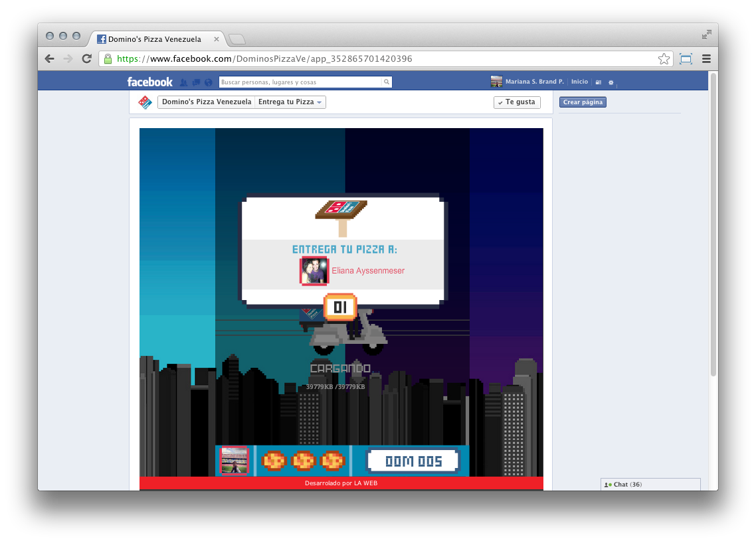Open Mariana S. Brand P. profile
The image size is (756, 543).
(x=534, y=82)
